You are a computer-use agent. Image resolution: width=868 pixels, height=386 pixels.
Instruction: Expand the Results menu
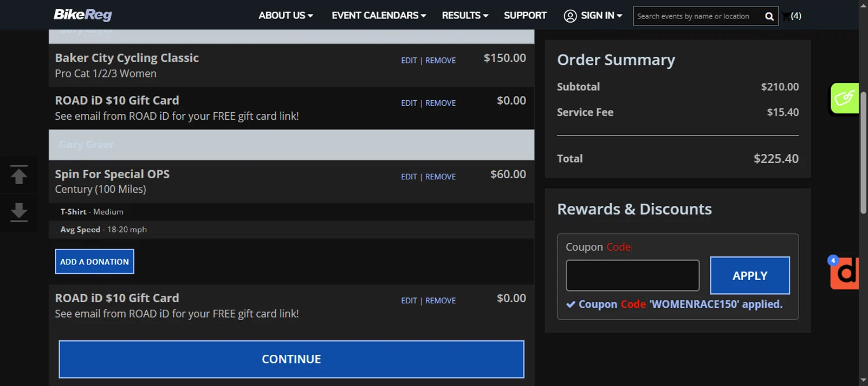point(465,16)
